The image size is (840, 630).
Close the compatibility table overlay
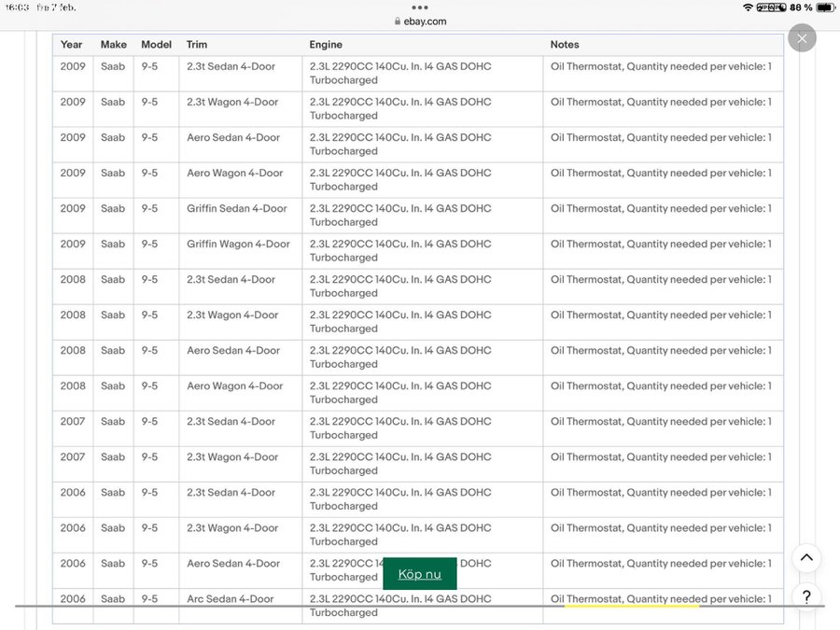point(802,38)
